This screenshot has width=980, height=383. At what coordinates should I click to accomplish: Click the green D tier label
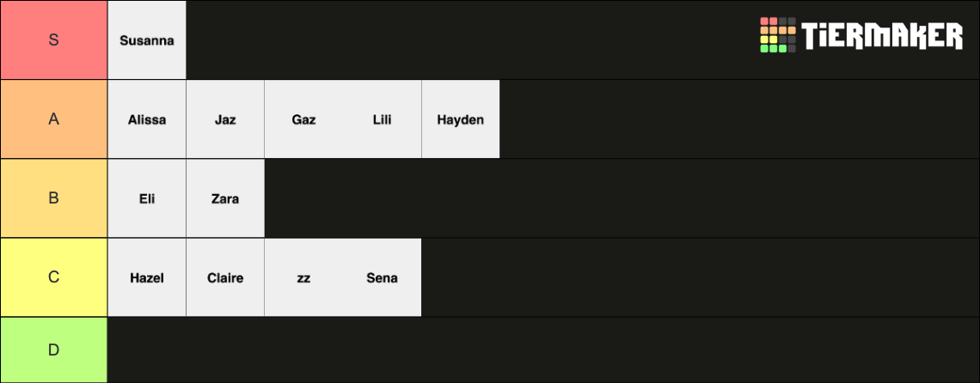pyautogui.click(x=54, y=350)
